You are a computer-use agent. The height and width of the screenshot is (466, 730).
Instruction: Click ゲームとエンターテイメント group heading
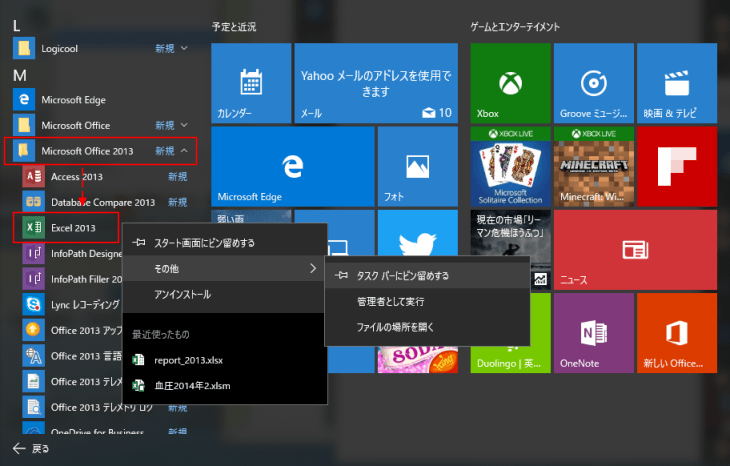pos(515,27)
